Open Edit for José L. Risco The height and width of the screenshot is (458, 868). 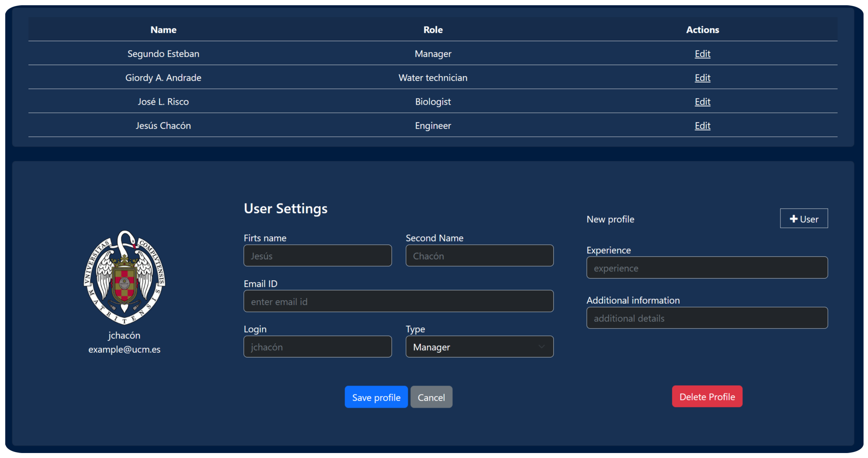[702, 102]
